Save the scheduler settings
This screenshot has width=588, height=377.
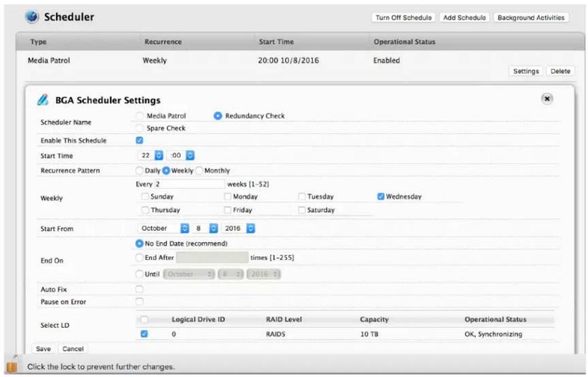click(43, 349)
